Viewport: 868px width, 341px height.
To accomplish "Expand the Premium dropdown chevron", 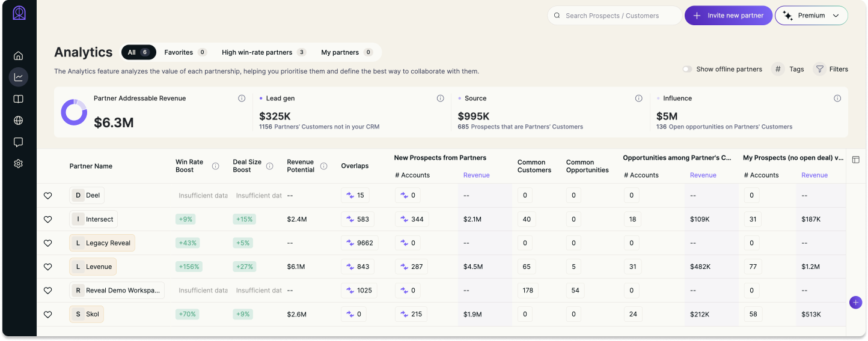I will pyautogui.click(x=836, y=16).
